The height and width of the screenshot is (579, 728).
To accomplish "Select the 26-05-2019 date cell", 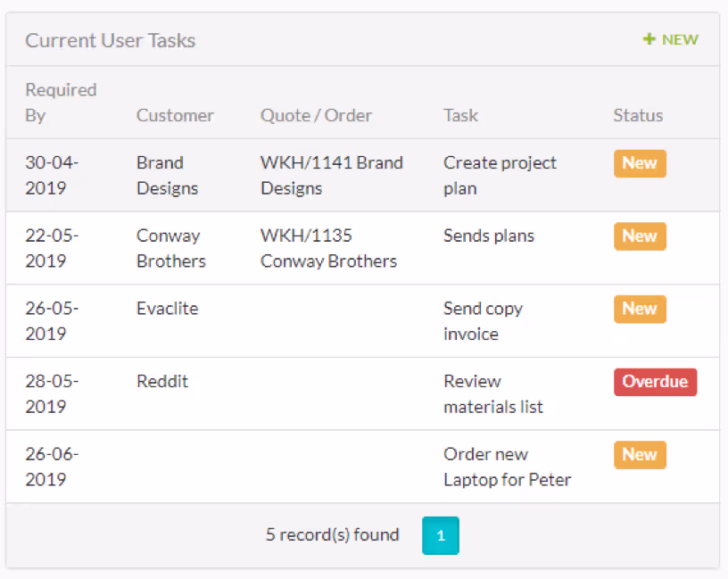I will click(x=52, y=321).
